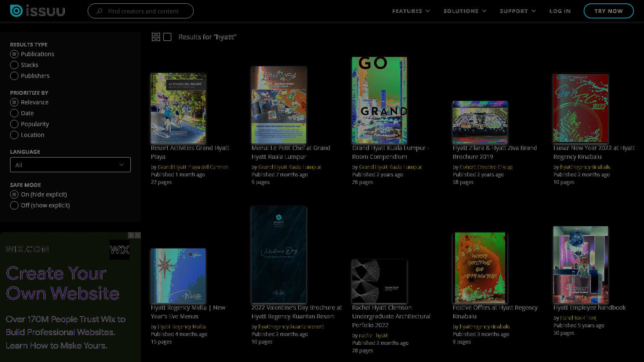Open Le Petit Chef menu cover thumbnail
644x362 pixels.
279,105
